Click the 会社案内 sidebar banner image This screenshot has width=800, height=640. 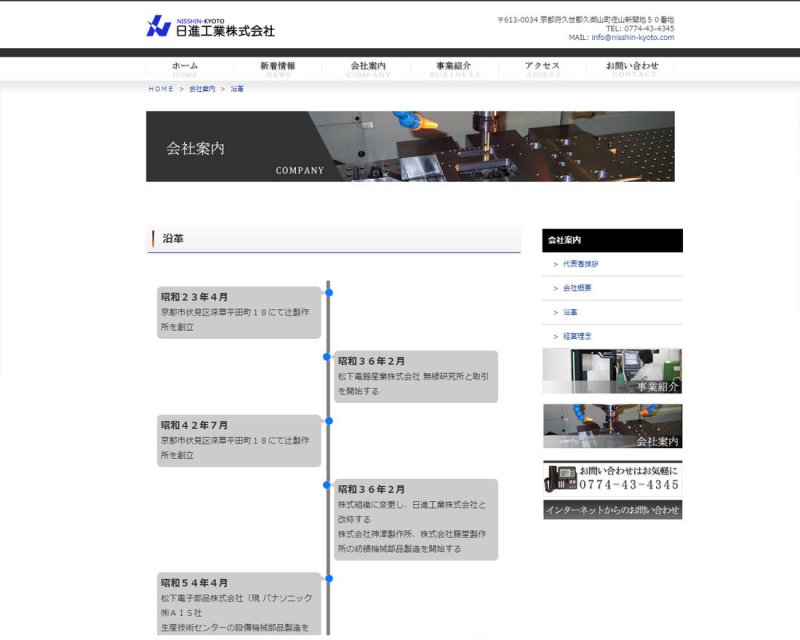click(x=612, y=426)
